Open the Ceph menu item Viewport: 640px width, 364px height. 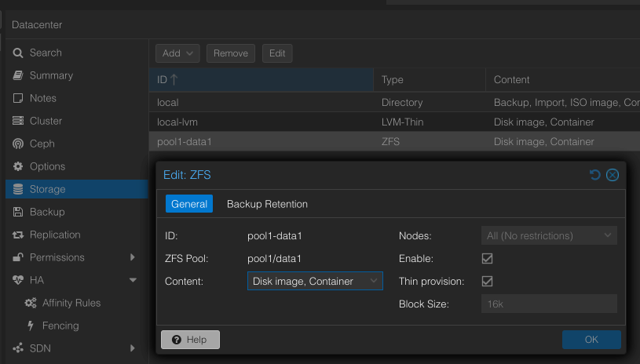tap(77, 144)
